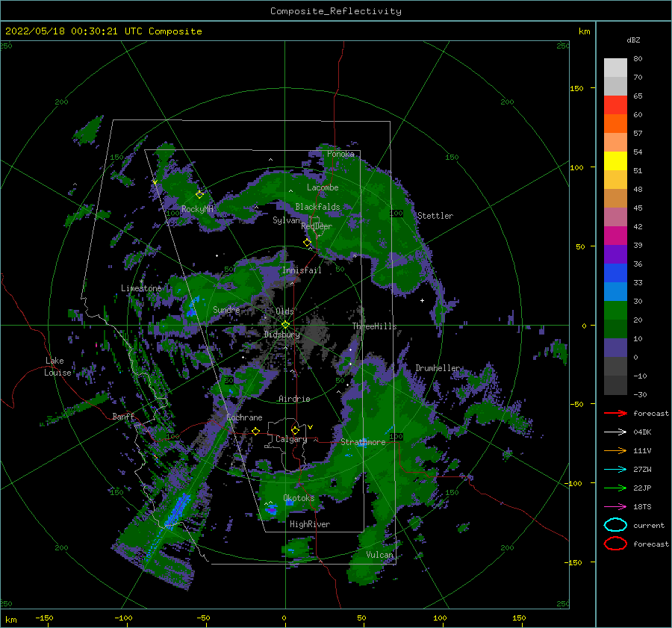Click the dBZ legend heading

[x=633, y=40]
